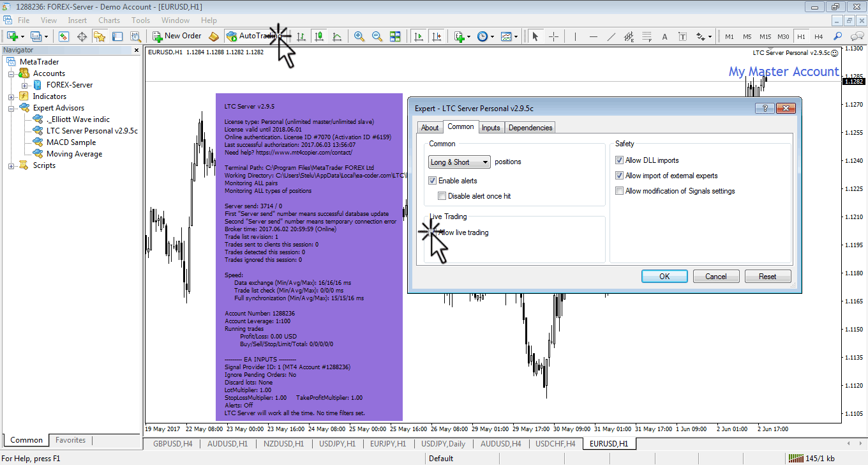Click the Help button in Expert dialog title
This screenshot has width=868, height=465.
pyautogui.click(x=764, y=108)
